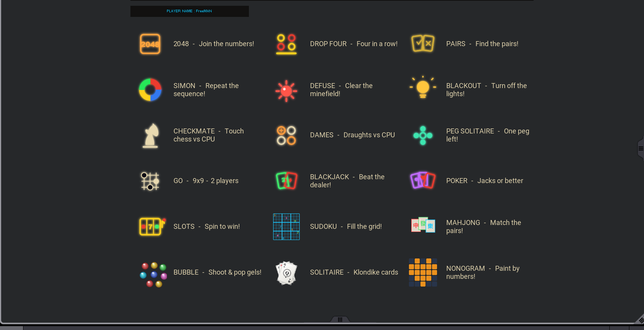The image size is (644, 330).
Task: Click 'NONOGRAM - Paint by numbers!' text
Action: (483, 272)
